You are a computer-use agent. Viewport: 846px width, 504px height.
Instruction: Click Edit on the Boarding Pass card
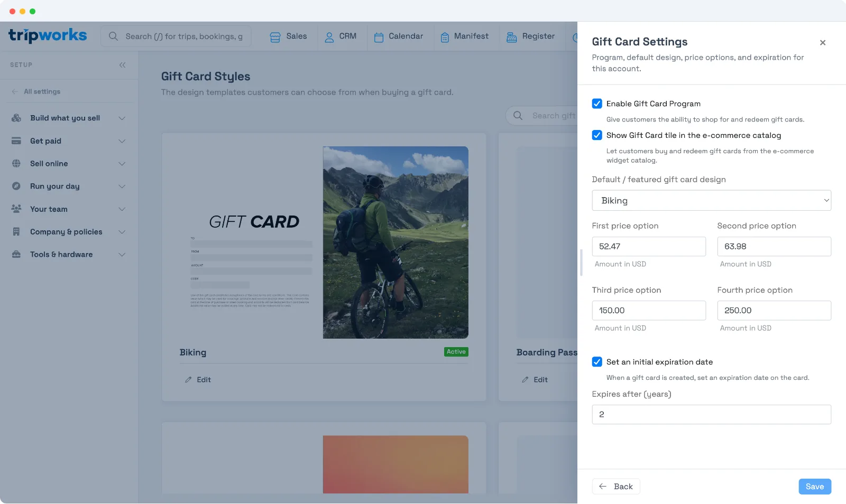pos(535,380)
